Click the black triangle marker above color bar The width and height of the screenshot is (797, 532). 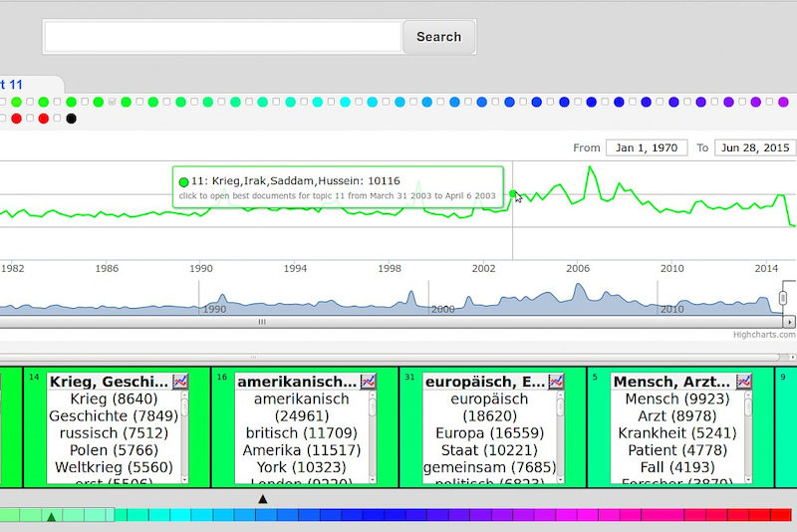[263, 498]
